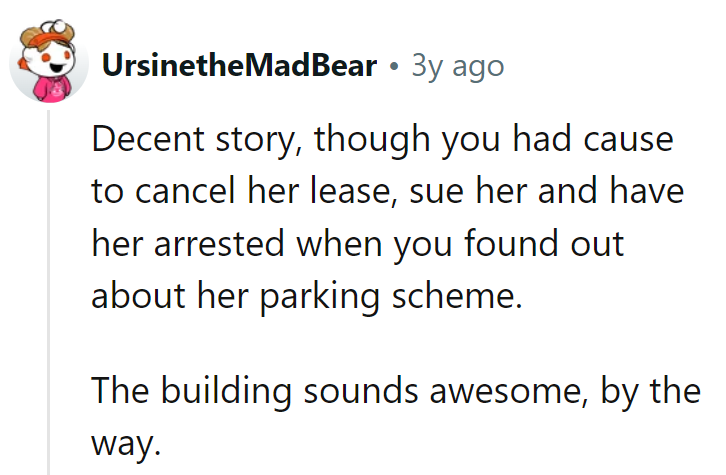Open UrsinetheMadBear's Snoo avatar
726x475 pixels.
[x=49, y=61]
